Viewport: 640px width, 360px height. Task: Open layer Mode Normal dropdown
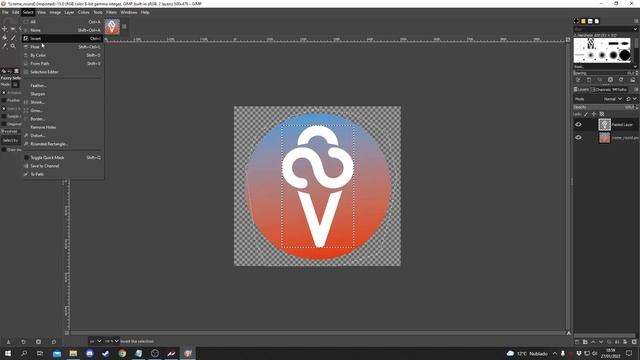click(x=613, y=99)
